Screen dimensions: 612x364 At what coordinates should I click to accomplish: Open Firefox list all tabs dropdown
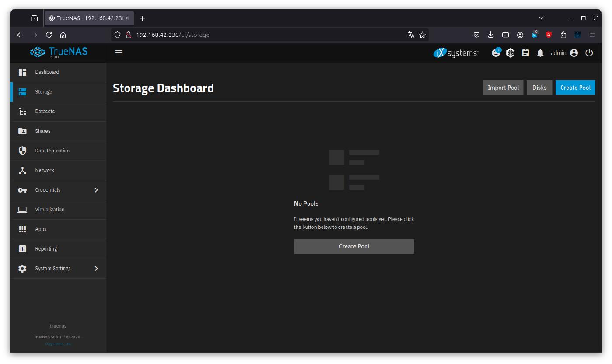[541, 18]
